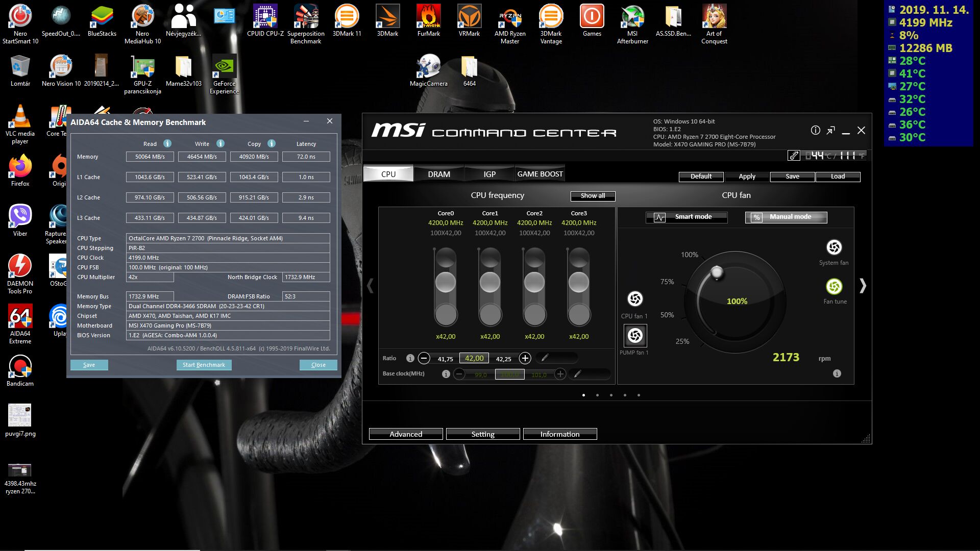980x551 pixels.
Task: Go to previous panel with left chevron
Action: pyautogui.click(x=370, y=286)
